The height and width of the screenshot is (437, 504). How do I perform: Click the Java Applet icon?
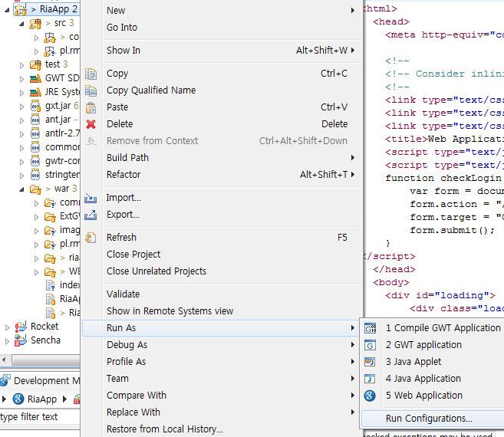(x=370, y=362)
